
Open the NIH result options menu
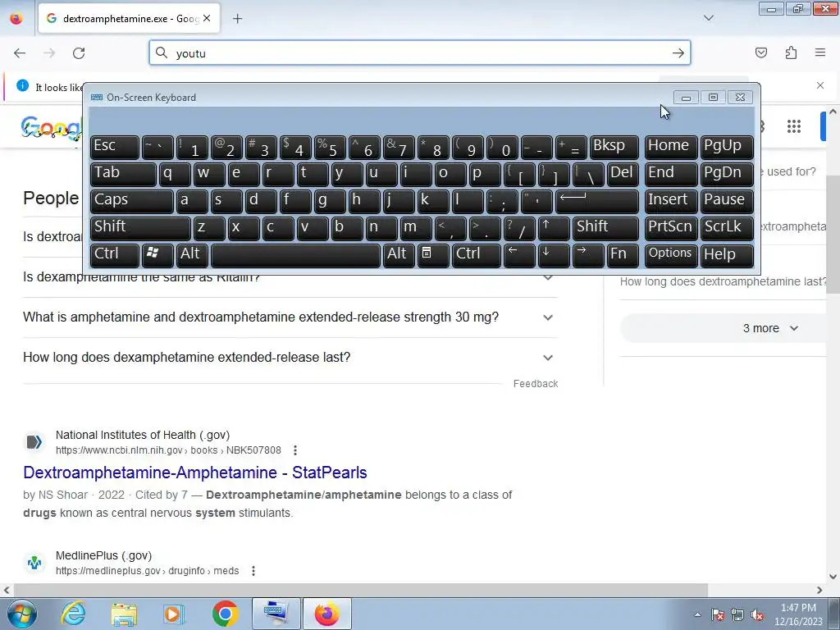click(295, 450)
